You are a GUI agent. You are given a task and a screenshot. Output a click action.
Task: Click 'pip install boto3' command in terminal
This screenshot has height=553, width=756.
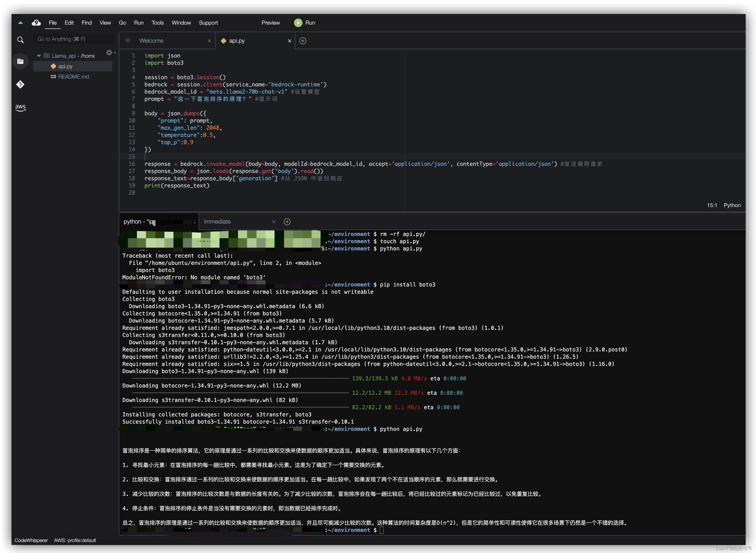coord(408,284)
